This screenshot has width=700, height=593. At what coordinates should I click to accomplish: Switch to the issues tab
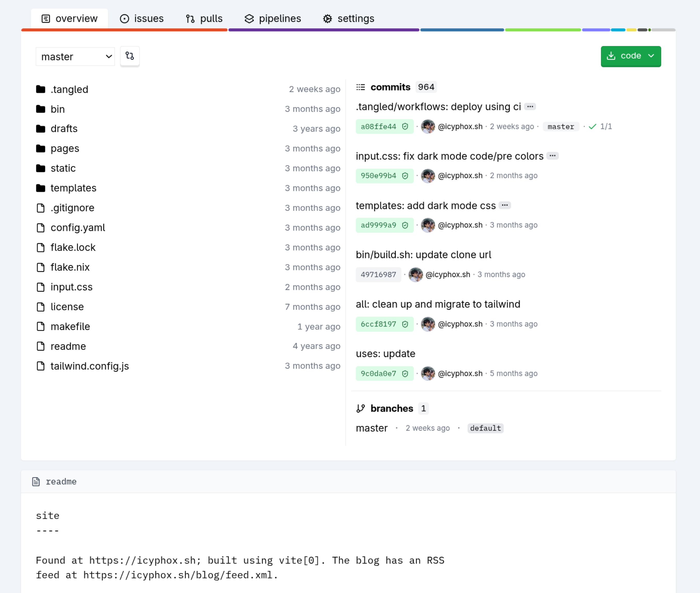[x=142, y=19]
